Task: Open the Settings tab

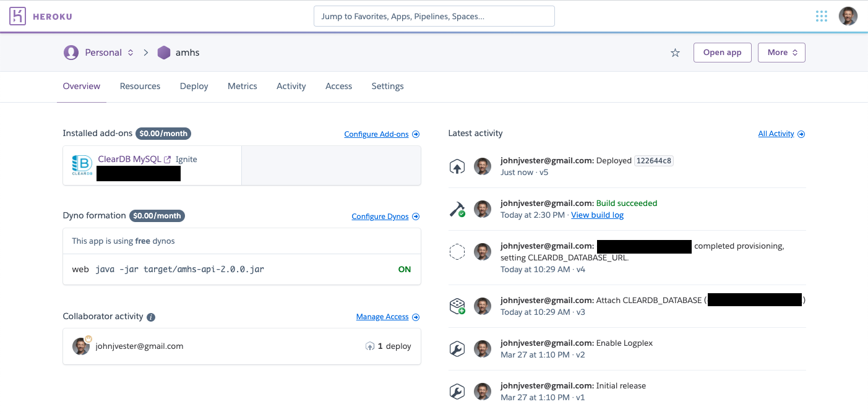Action: coord(387,86)
